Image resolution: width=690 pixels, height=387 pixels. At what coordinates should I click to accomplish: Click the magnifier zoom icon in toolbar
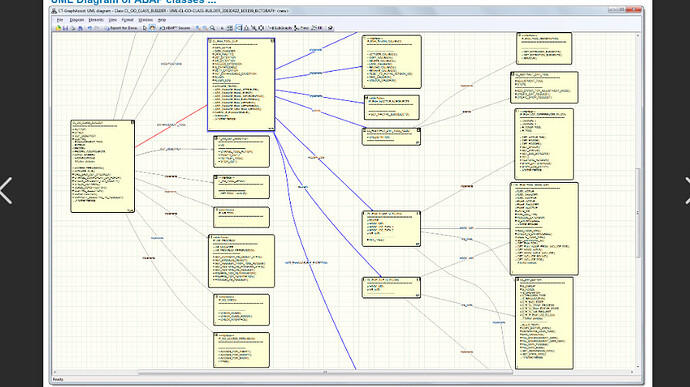pyautogui.click(x=213, y=28)
